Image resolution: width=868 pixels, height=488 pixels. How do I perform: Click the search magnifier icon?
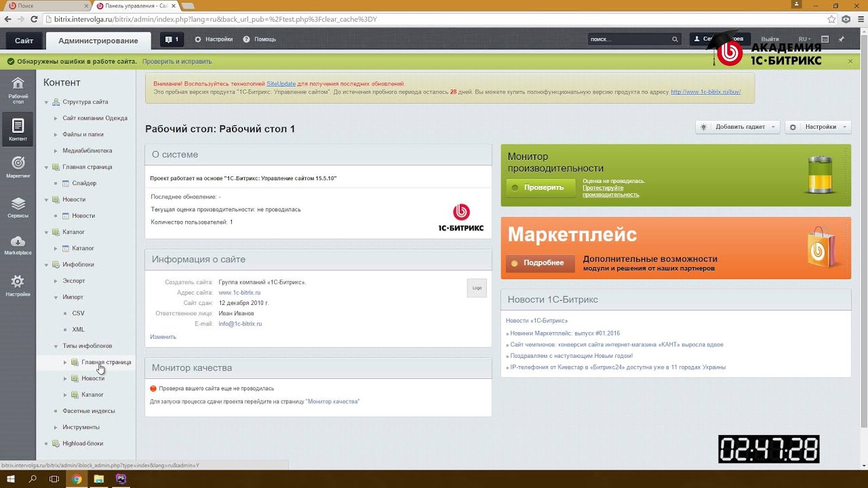pyautogui.click(x=675, y=39)
